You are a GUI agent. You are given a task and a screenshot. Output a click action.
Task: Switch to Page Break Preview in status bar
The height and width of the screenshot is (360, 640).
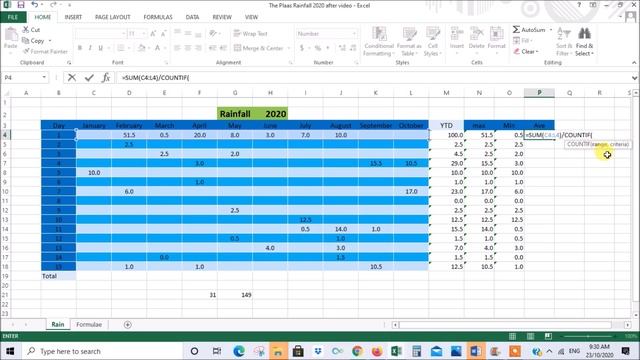click(548, 336)
